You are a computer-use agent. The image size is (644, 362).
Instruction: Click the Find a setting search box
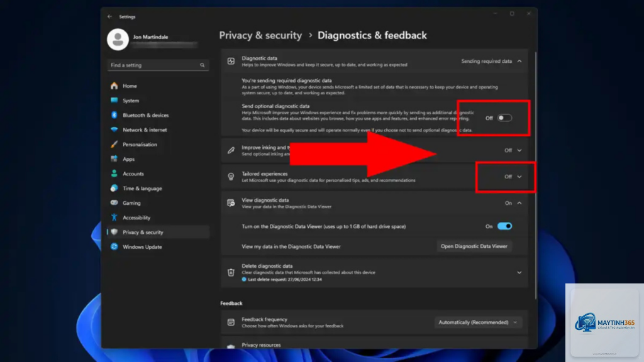(158, 65)
